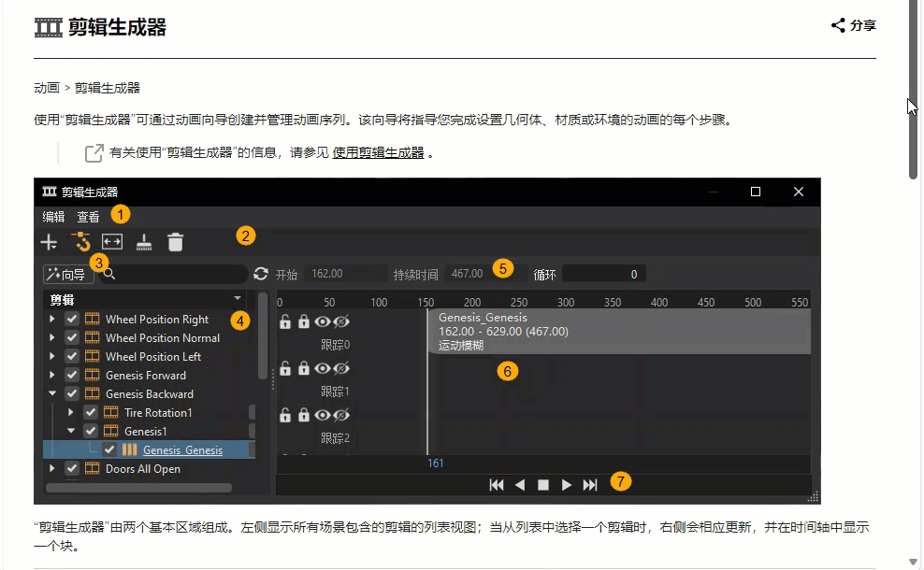Screen dimensions: 924x570
Task: Click the Share icon at page top
Action: tap(838, 25)
